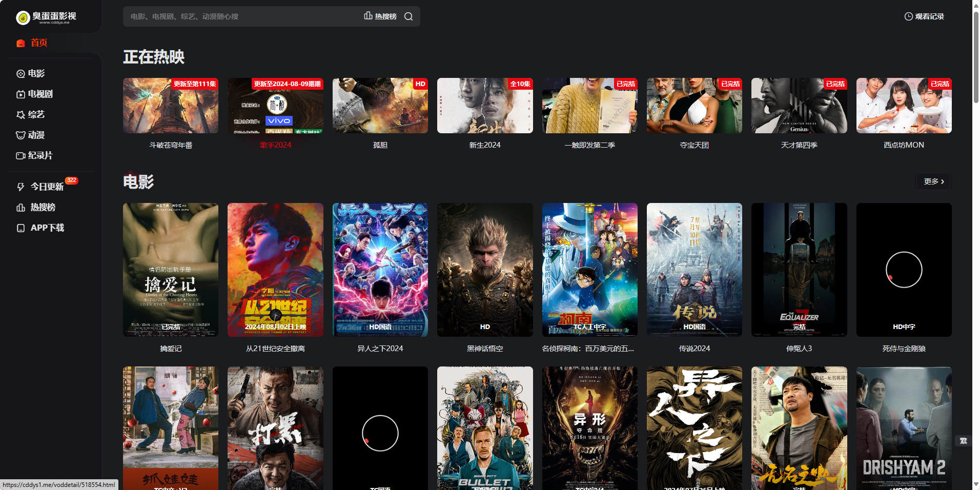Open 热搜榜 label in the sidebar
This screenshot has width=980, height=490.
point(43,208)
